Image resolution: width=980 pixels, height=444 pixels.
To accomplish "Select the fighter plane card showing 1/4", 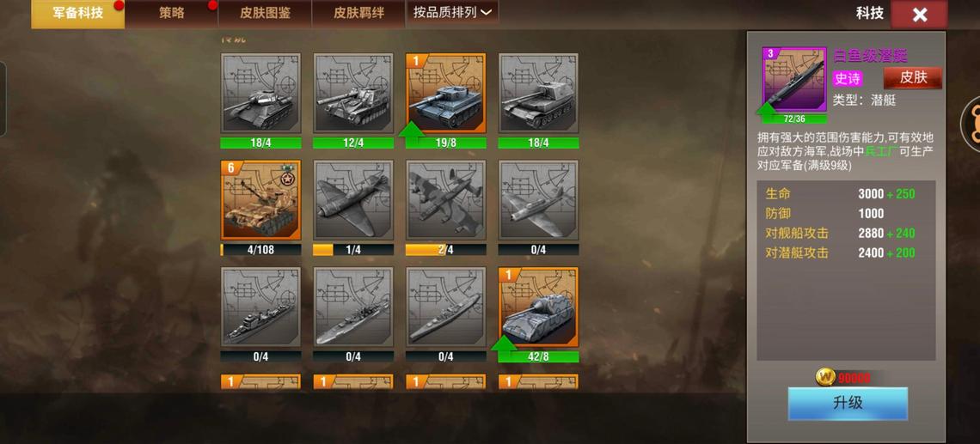I will pyautogui.click(x=353, y=200).
